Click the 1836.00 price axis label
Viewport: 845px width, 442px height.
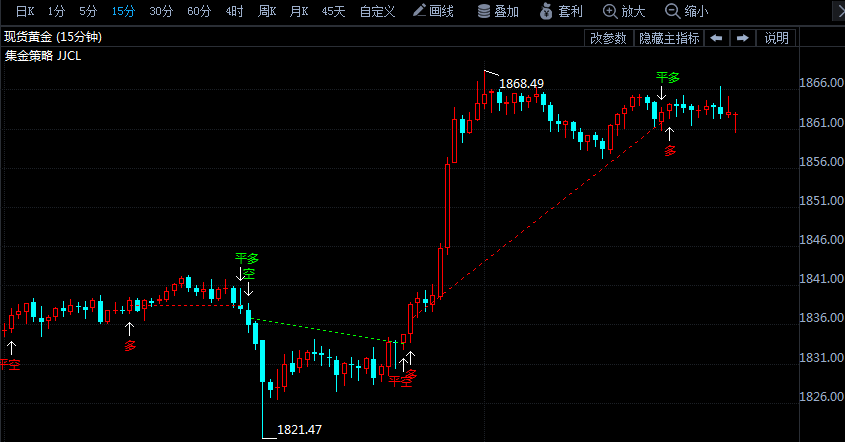[x=821, y=318]
